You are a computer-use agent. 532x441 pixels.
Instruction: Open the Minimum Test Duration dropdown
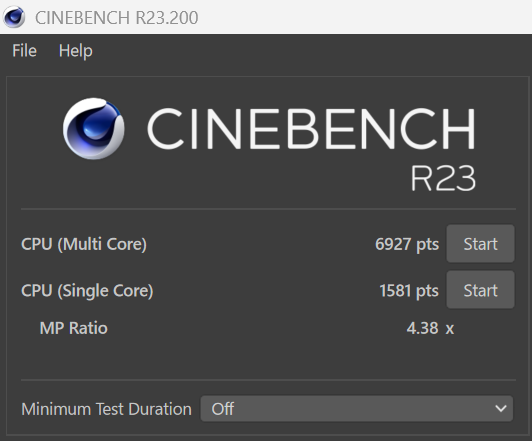(357, 409)
